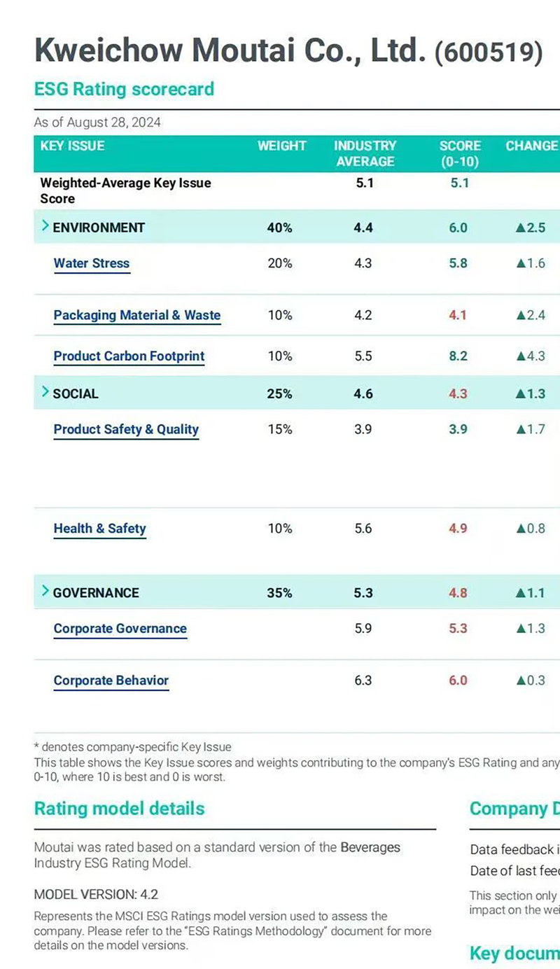560x969 pixels.
Task: Click the ESG Rating scorecard heading
Action: (x=124, y=90)
